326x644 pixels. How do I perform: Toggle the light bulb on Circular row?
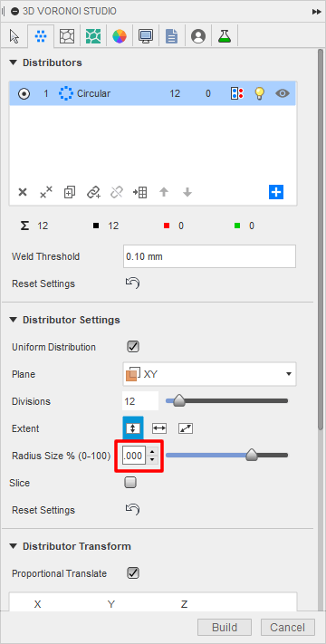click(259, 93)
